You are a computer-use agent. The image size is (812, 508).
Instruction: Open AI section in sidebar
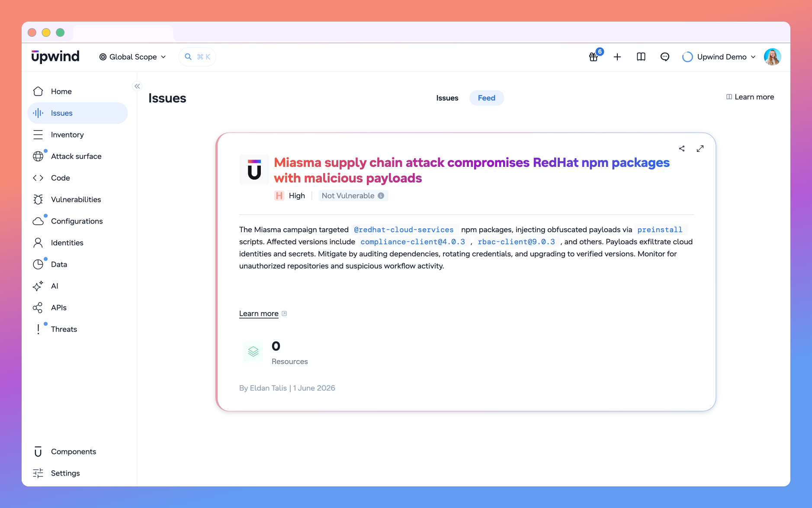coord(78,286)
